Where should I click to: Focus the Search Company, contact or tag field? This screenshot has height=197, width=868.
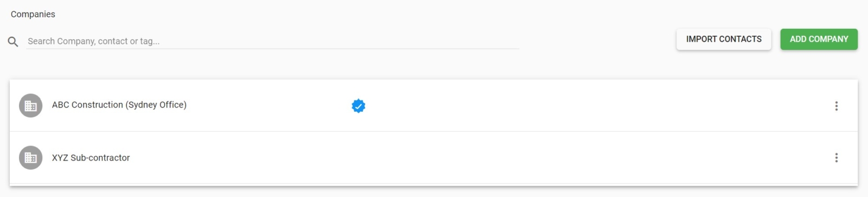[272, 41]
